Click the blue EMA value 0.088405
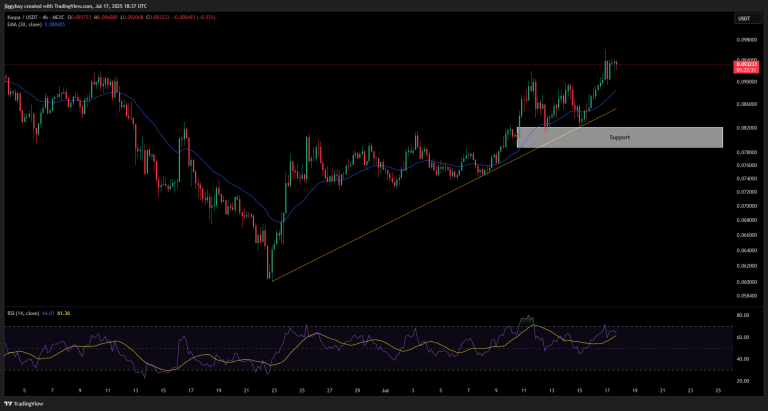768x411 pixels. (x=61, y=26)
